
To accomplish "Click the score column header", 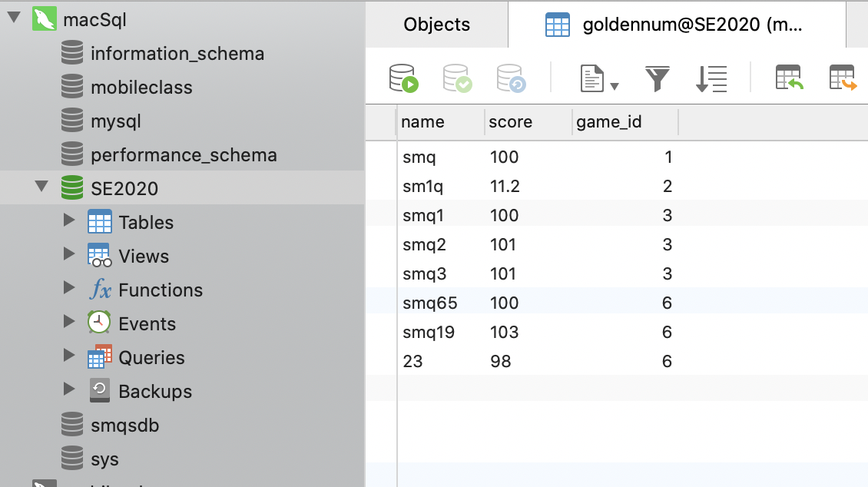I will (x=511, y=122).
